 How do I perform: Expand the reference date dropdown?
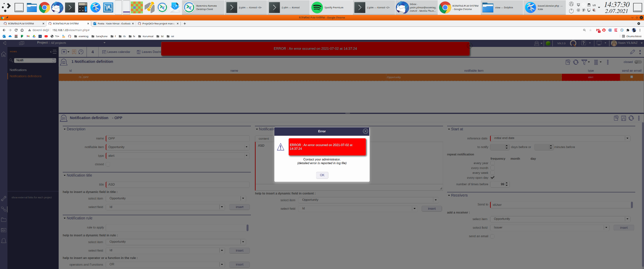tap(627, 138)
